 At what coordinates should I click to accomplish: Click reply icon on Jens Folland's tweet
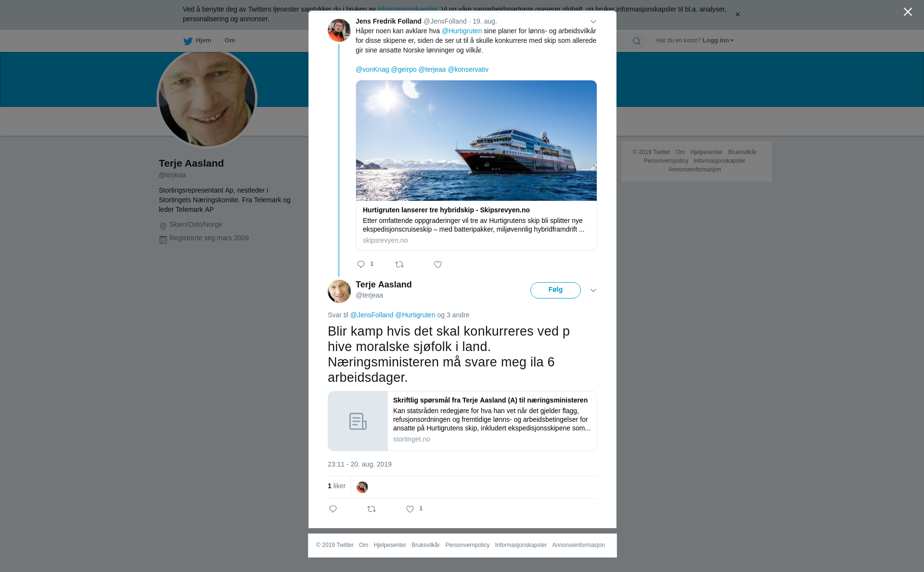tap(361, 264)
